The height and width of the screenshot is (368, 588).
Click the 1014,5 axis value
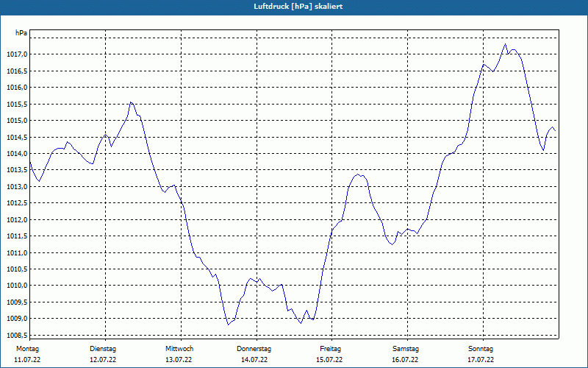17,137
